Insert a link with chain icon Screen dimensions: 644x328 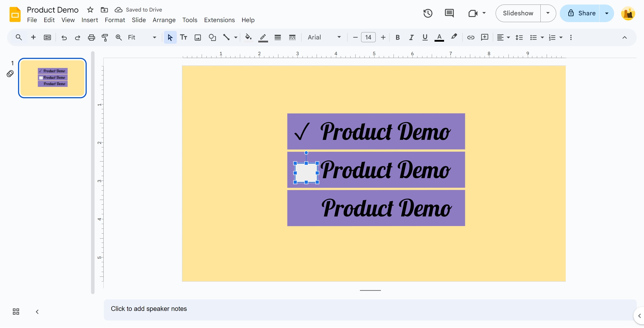pos(470,37)
